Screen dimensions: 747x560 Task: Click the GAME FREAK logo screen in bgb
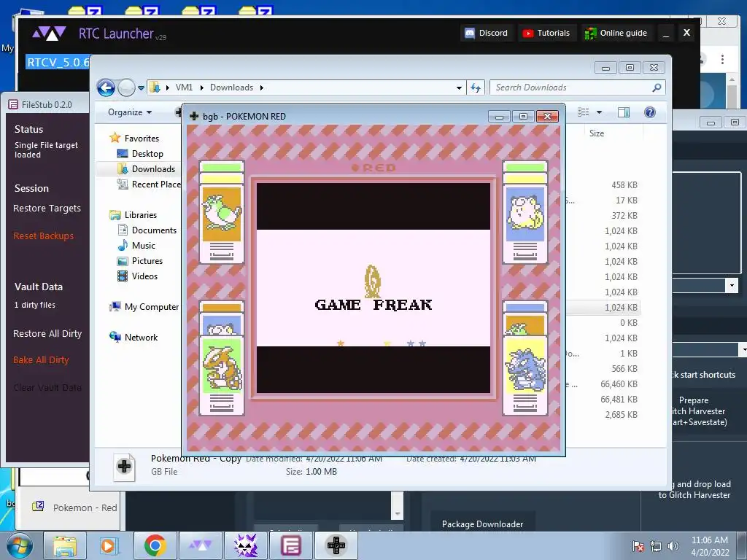coord(373,288)
